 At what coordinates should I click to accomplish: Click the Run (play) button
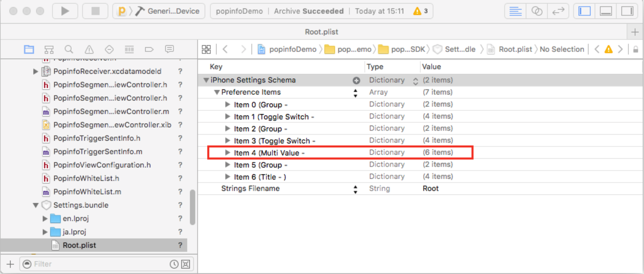coord(65,11)
